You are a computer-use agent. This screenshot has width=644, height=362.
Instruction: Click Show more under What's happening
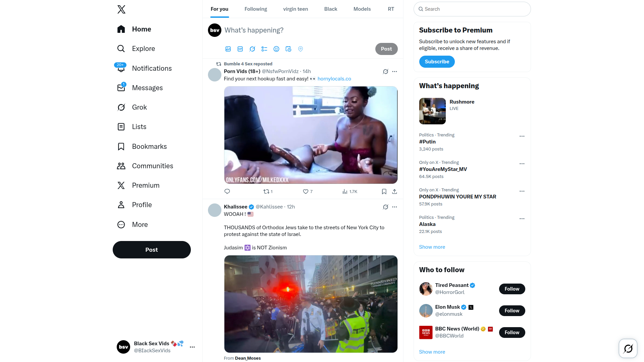coord(432,247)
